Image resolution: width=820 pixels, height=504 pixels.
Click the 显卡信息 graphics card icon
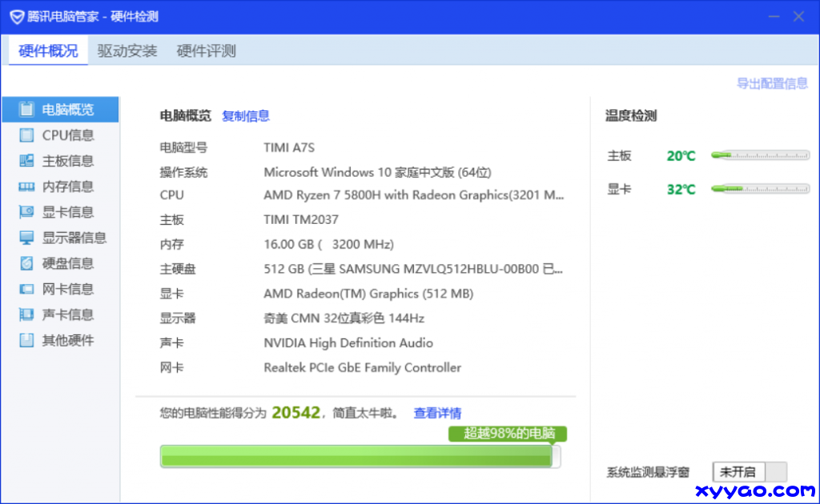coord(26,212)
